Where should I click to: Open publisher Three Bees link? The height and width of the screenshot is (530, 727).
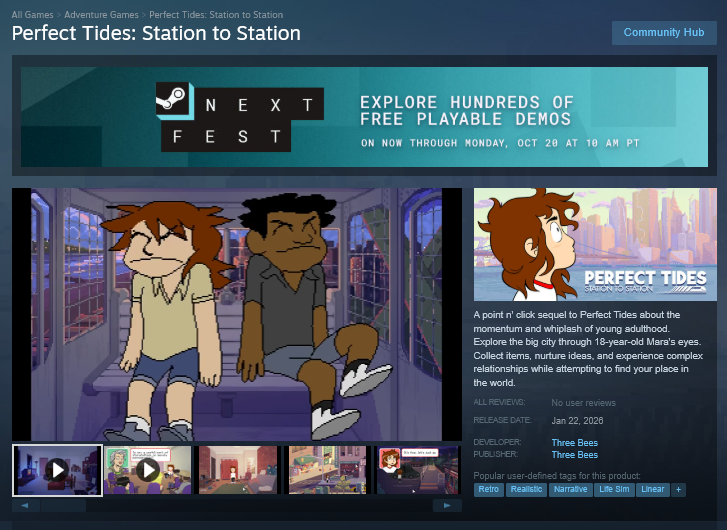(574, 455)
